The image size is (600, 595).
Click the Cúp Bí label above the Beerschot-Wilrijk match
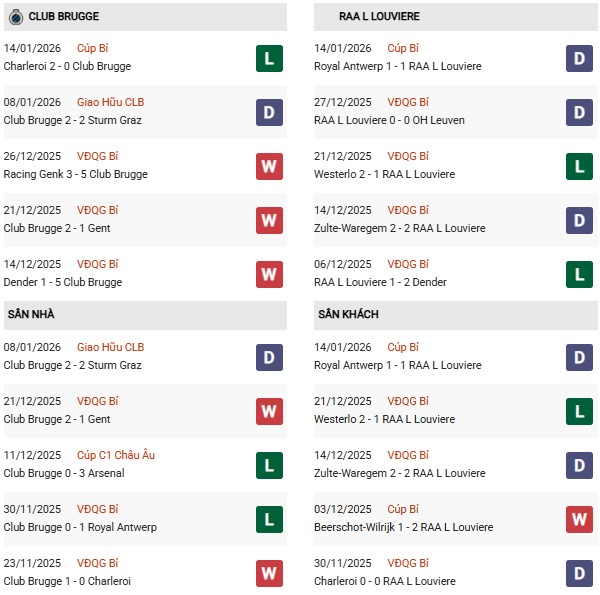(403, 510)
